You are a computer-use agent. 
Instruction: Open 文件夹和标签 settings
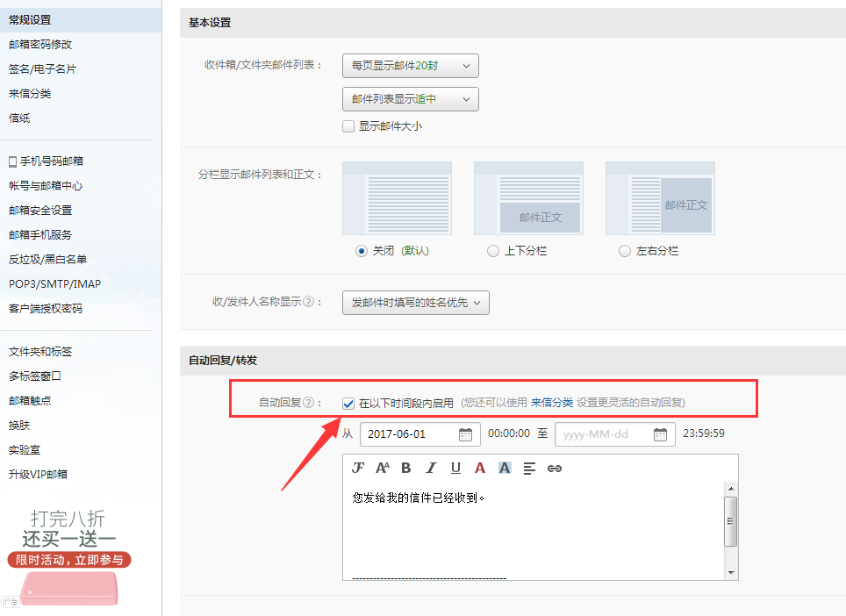pos(40,352)
